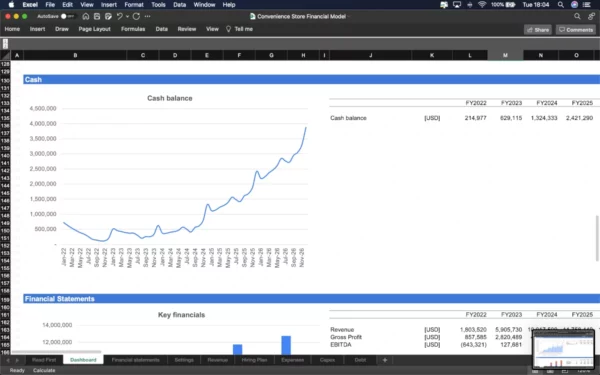Open the Revenue sheet tab

[217, 360]
